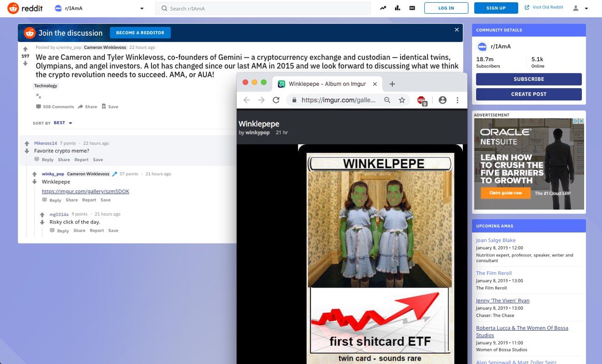
Task: Open the Original Content icon
Action: [412, 8]
